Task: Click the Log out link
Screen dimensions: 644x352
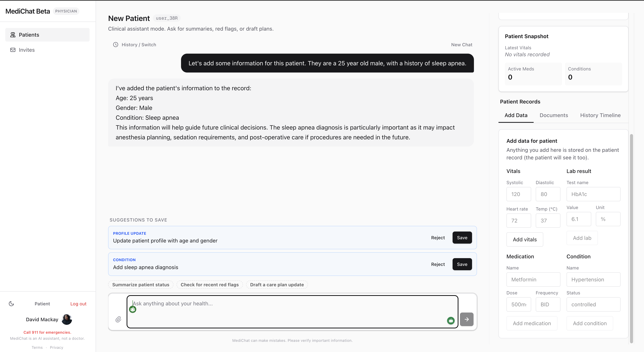Action: (x=78, y=304)
